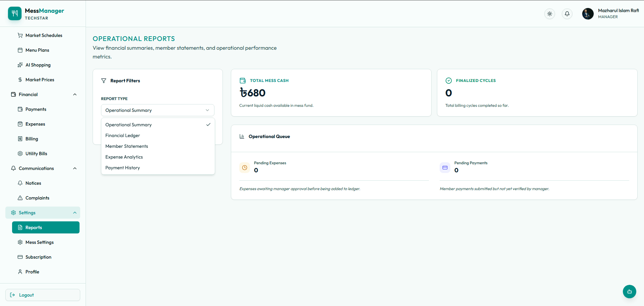Navigate to AI Shopping
The height and width of the screenshot is (306, 644).
pos(46,65)
